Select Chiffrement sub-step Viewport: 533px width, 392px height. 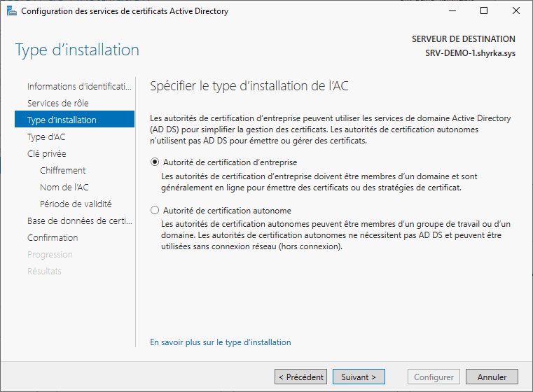(x=62, y=170)
